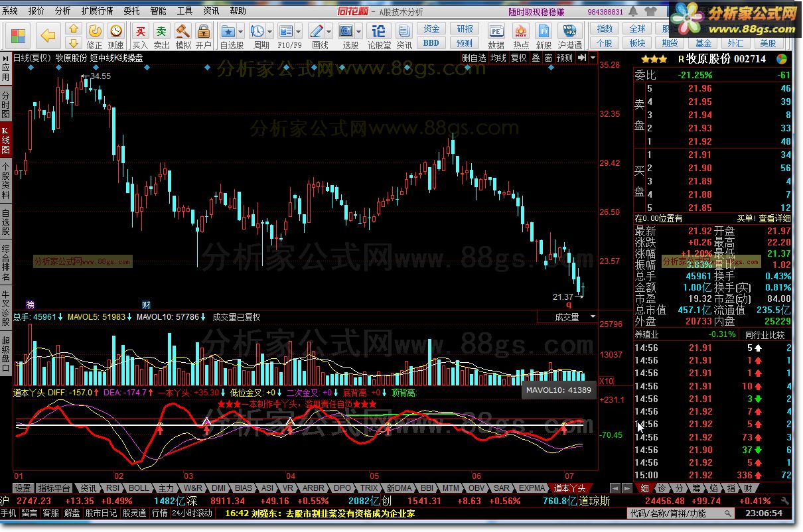The image size is (803, 532).
Task: Click the 期货 button
Action: coord(670,42)
